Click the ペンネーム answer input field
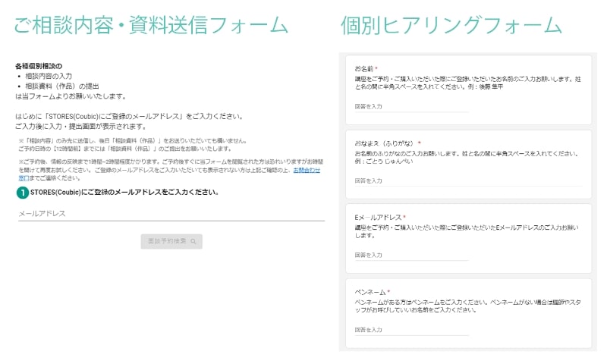Viewport: 607px width, 364px height. pos(411,330)
